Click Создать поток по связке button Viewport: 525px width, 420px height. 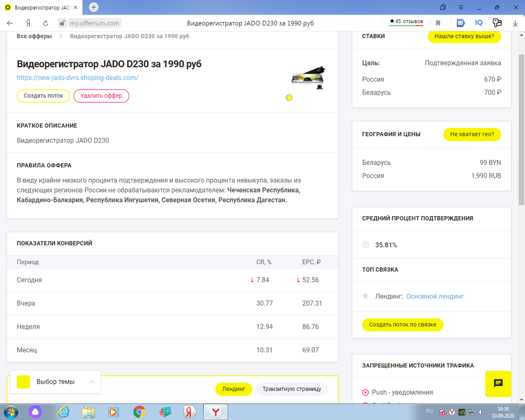(402, 325)
